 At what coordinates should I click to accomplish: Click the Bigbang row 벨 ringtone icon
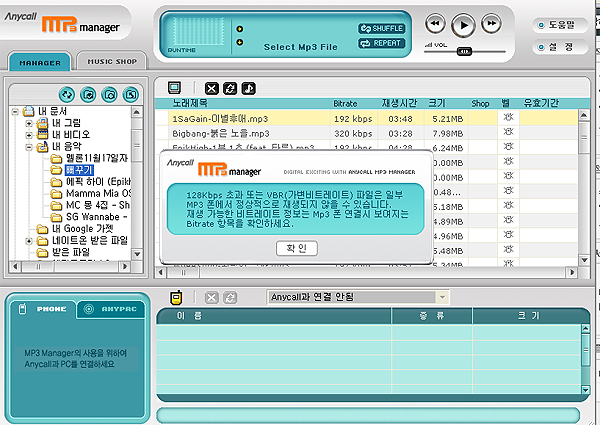click(508, 132)
